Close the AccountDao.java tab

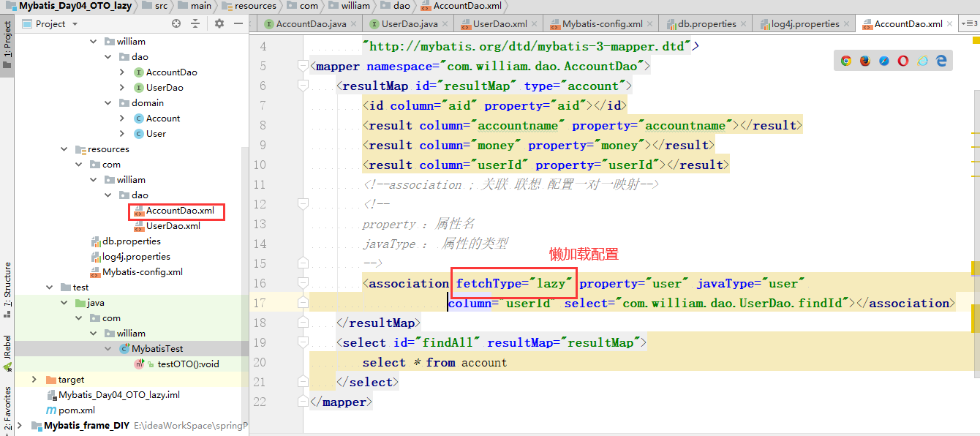pos(355,24)
